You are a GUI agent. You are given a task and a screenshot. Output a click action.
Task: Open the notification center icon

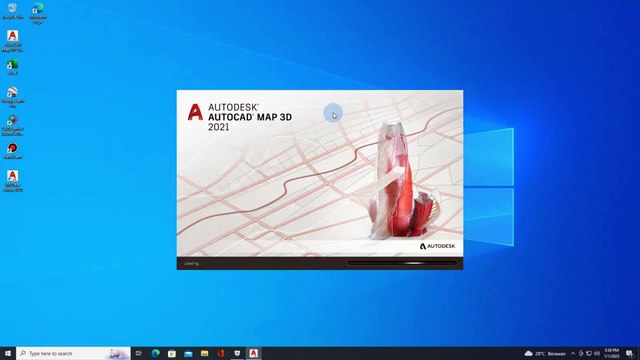coord(629,353)
